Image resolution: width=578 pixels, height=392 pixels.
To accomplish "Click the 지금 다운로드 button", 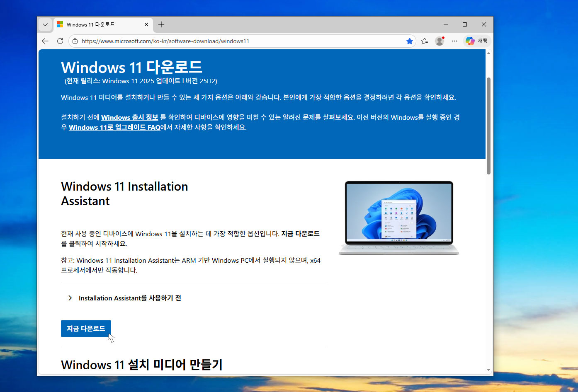I will (x=86, y=329).
